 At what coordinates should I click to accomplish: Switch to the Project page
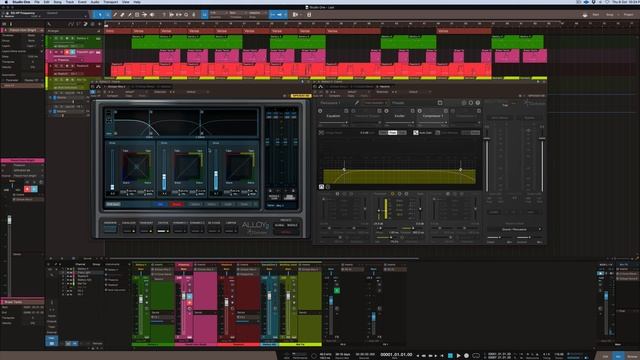[x=628, y=14]
